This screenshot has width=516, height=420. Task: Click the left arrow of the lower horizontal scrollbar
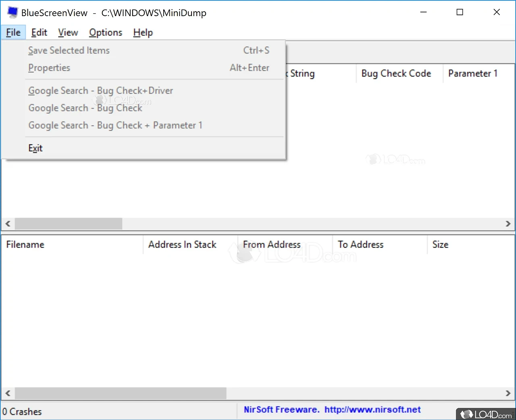pos(7,393)
